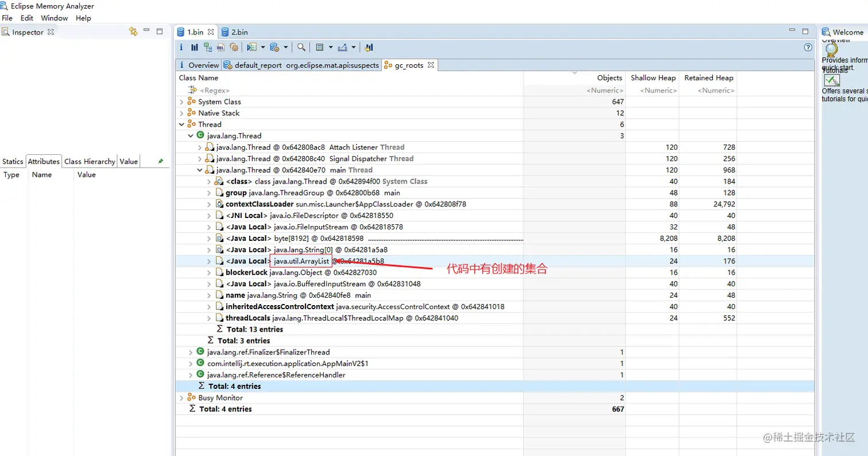Open the Histogram toolbar icon

click(195, 48)
